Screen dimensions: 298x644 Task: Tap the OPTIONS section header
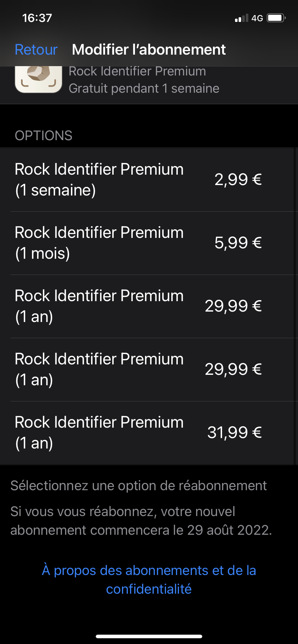click(44, 136)
